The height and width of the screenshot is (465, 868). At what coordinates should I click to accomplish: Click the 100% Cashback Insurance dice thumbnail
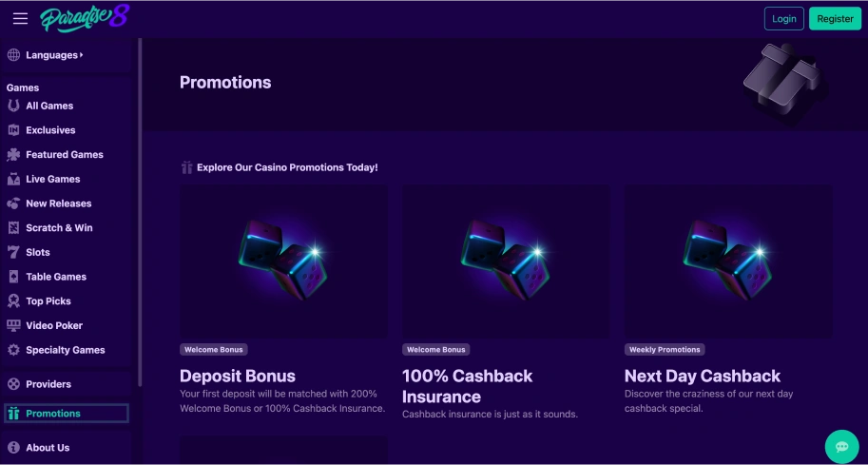pyautogui.click(x=505, y=262)
